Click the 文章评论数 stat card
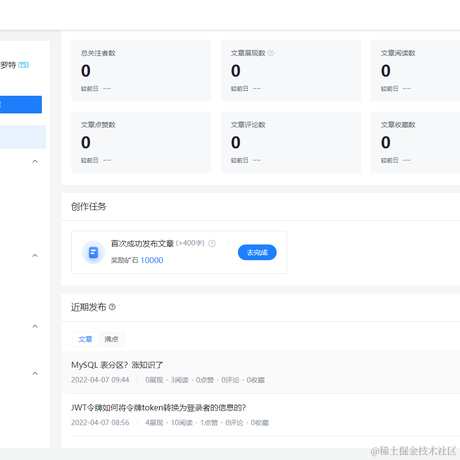This screenshot has height=460, width=460. pyautogui.click(x=291, y=142)
